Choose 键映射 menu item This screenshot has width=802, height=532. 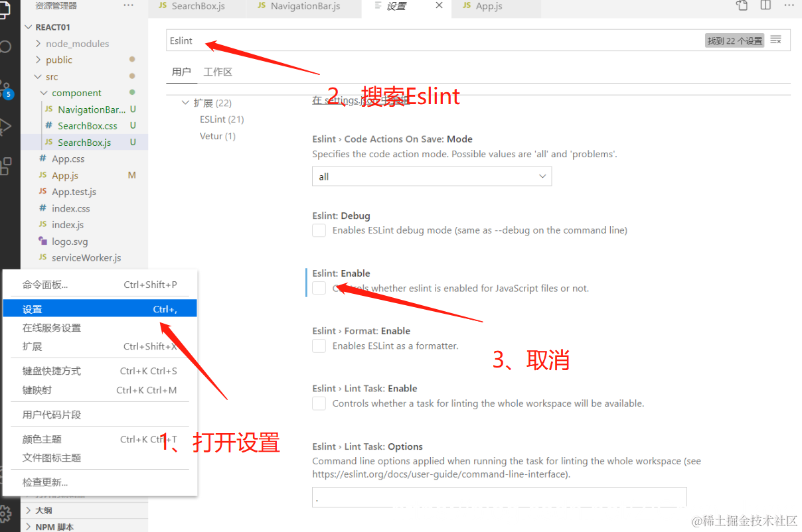[100, 390]
